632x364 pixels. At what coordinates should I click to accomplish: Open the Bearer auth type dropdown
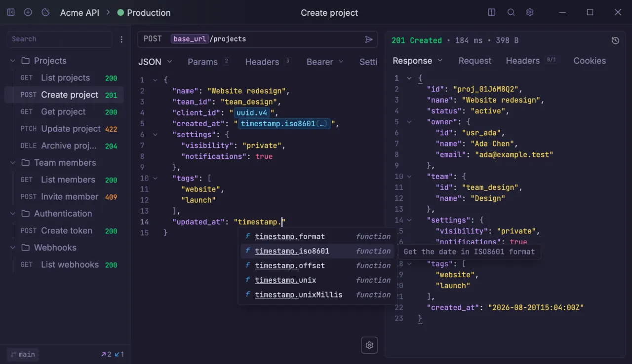(324, 62)
